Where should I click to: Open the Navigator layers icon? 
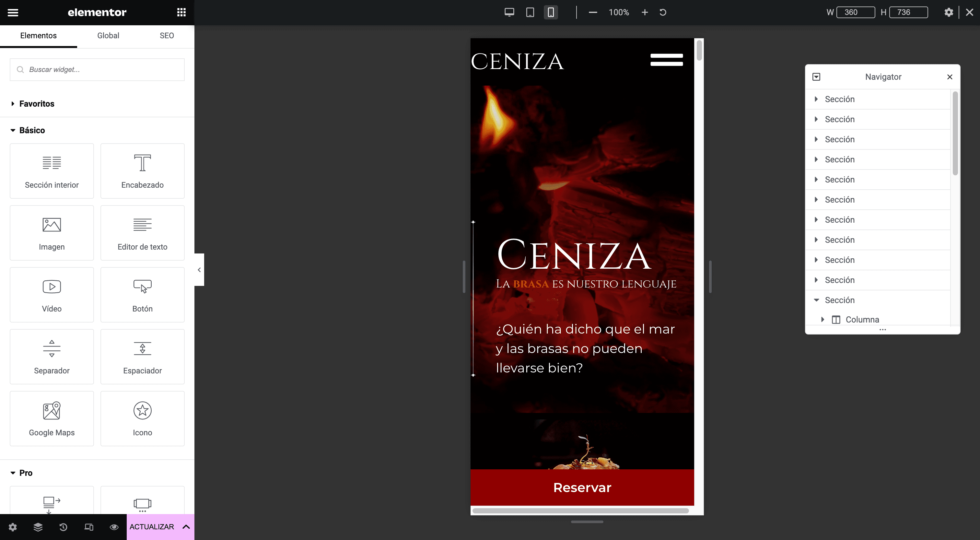[38, 527]
